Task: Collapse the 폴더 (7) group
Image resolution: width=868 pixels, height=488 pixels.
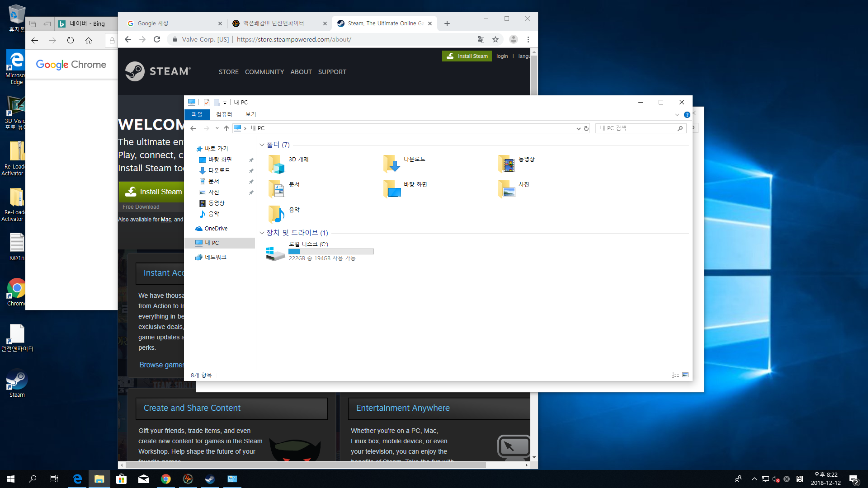Action: tap(262, 145)
